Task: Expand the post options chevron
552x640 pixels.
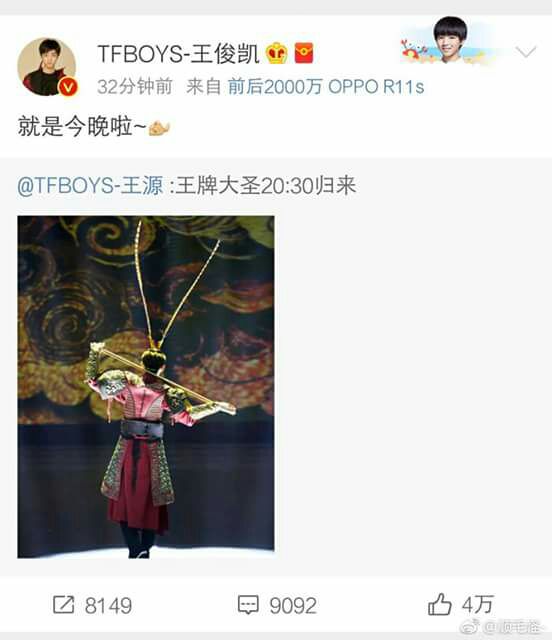Action: [525, 52]
